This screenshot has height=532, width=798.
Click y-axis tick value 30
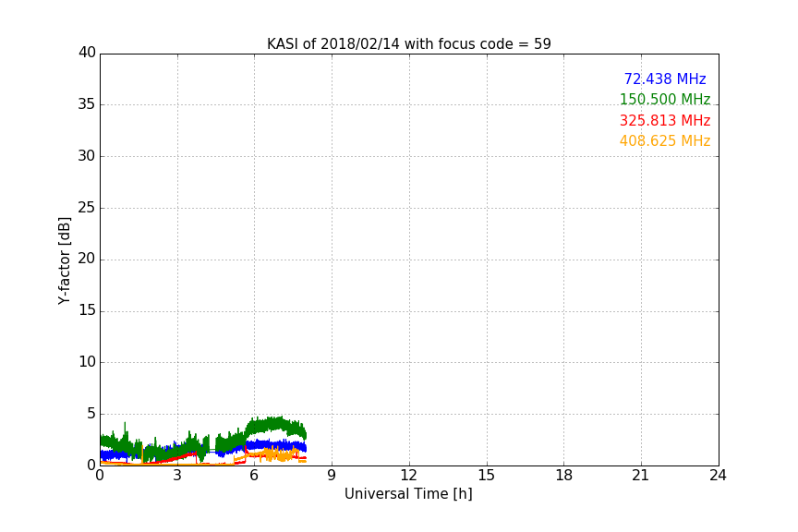87,156
